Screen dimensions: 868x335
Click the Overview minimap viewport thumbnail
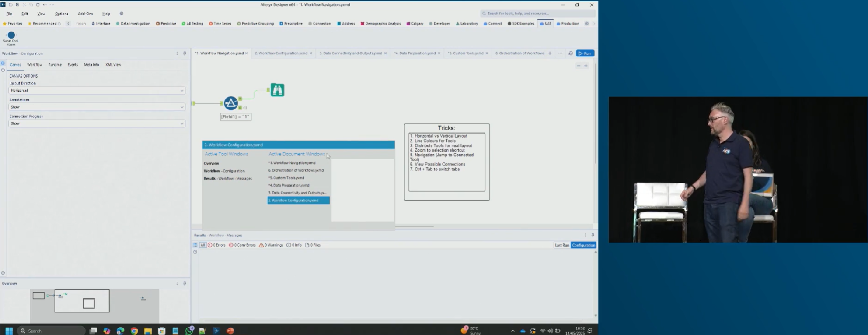82,301
